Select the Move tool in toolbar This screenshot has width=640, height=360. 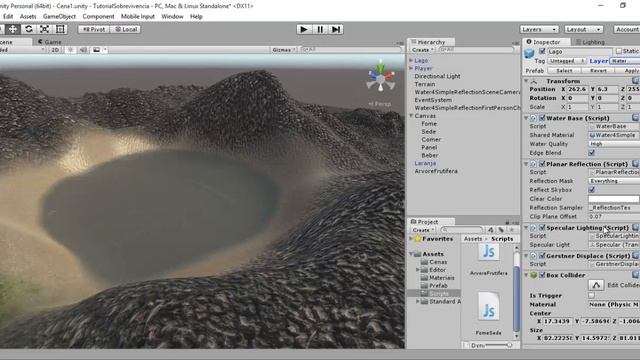click(x=13, y=29)
